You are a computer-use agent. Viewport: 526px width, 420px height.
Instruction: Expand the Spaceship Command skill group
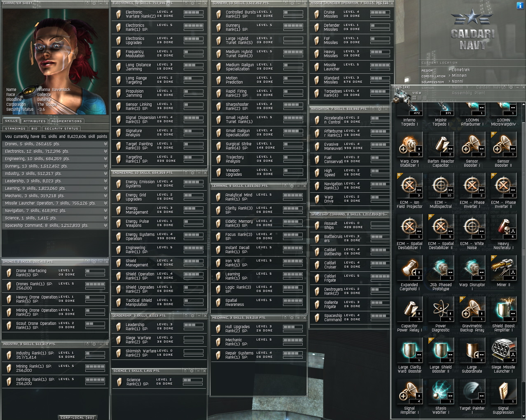(55, 226)
